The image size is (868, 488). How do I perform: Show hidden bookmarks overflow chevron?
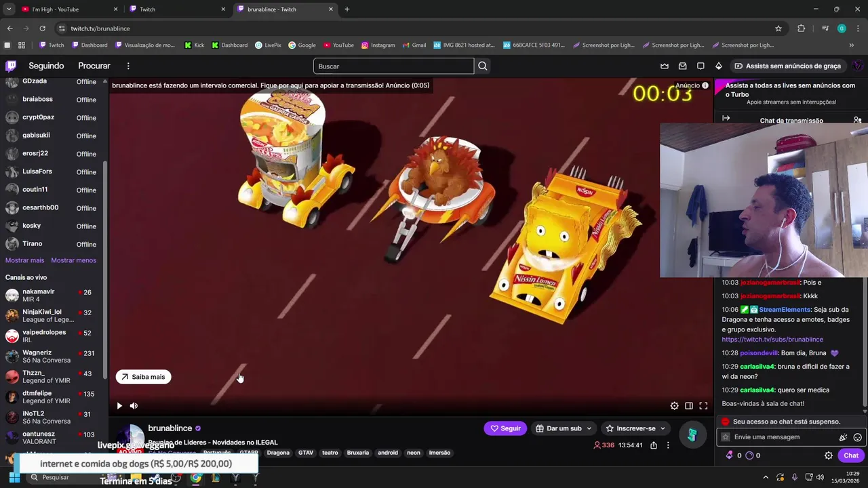click(x=852, y=45)
